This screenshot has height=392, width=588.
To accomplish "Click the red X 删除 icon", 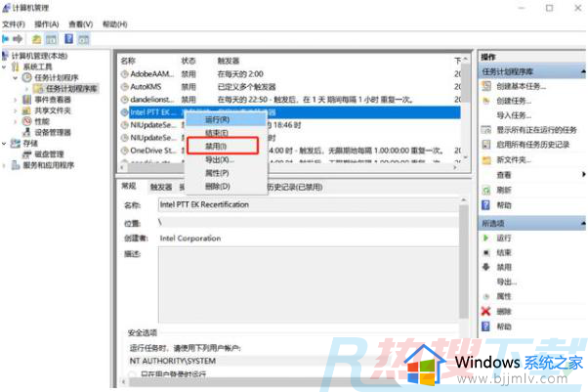I will (x=486, y=311).
